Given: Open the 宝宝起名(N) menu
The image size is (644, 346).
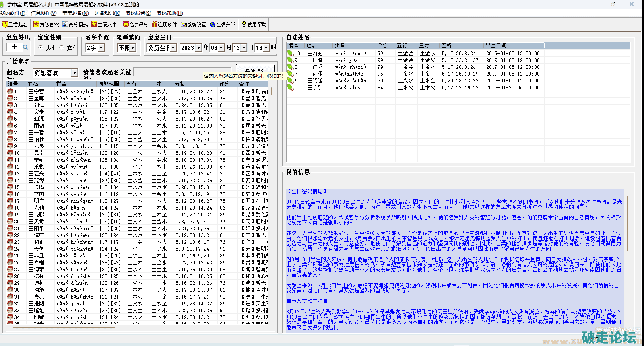Looking at the screenshot, I should [x=75, y=13].
